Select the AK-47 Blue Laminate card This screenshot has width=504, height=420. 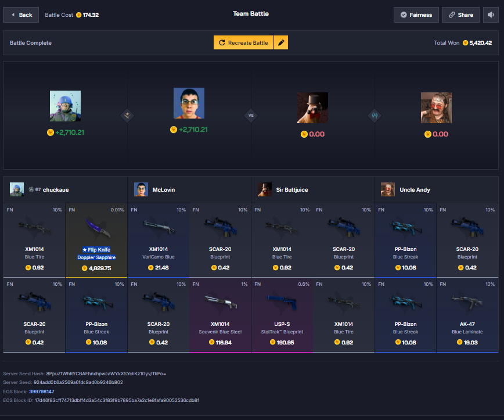click(x=467, y=315)
